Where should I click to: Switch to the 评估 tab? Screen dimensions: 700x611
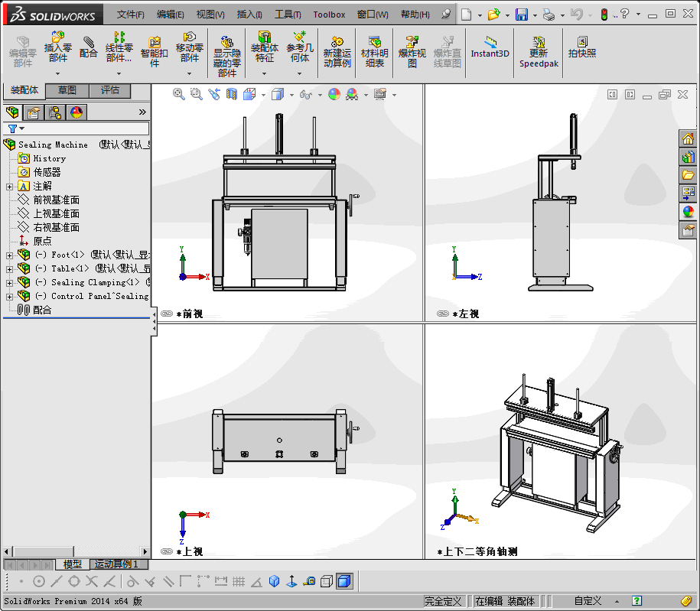[x=110, y=90]
